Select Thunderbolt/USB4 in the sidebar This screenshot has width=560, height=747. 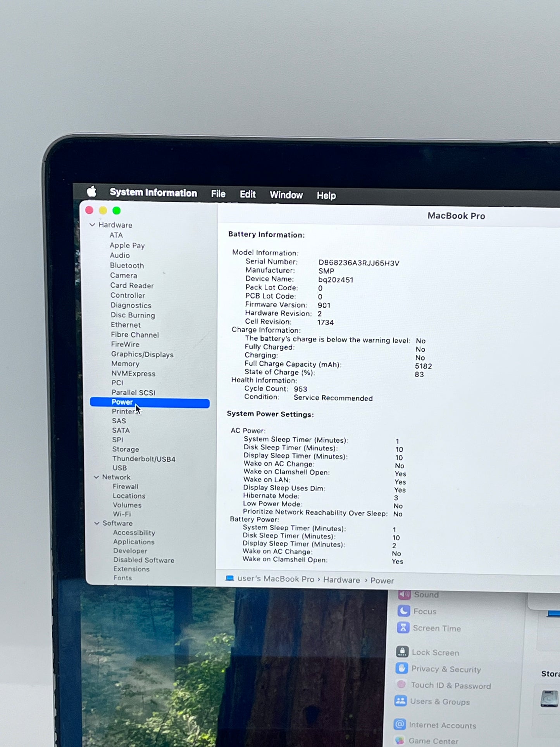tap(144, 459)
